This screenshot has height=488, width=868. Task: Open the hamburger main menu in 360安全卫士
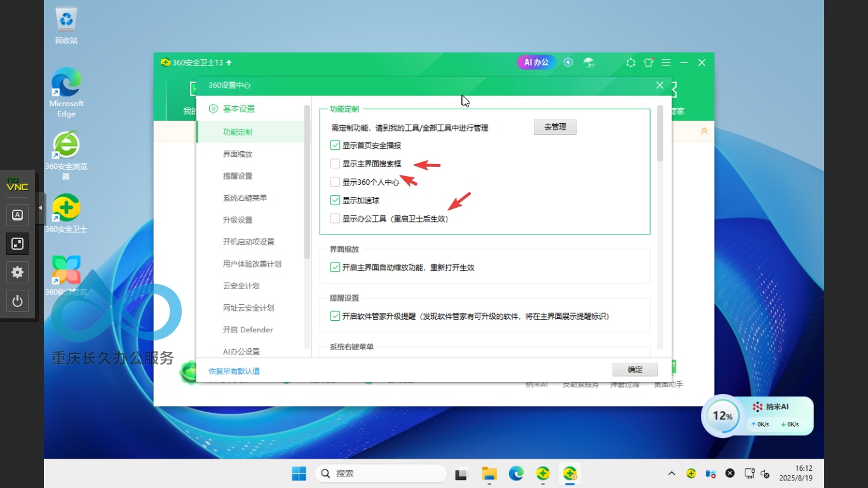[666, 63]
